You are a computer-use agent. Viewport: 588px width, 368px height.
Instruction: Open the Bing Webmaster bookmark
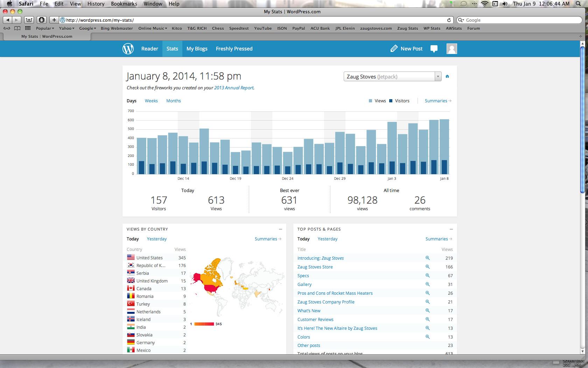coord(117,28)
